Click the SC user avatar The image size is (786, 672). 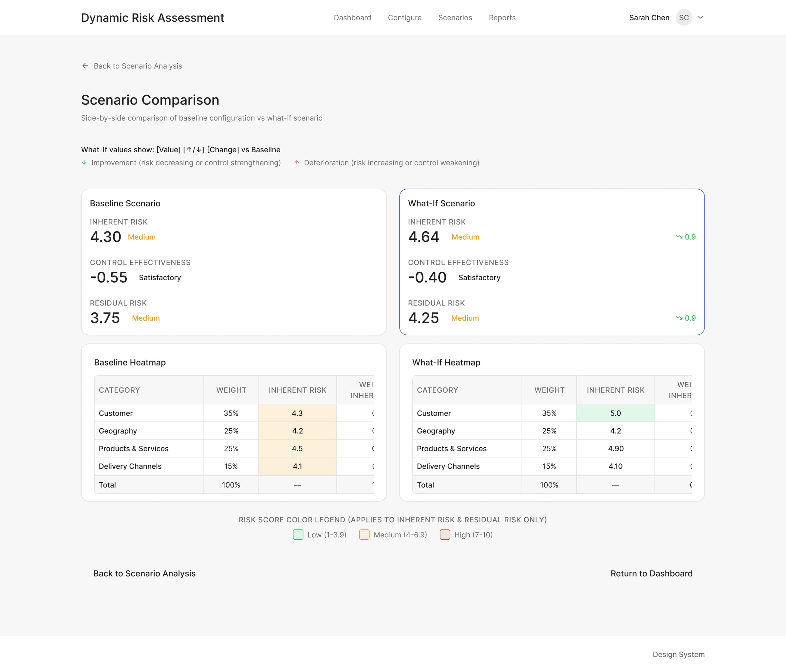coord(683,18)
